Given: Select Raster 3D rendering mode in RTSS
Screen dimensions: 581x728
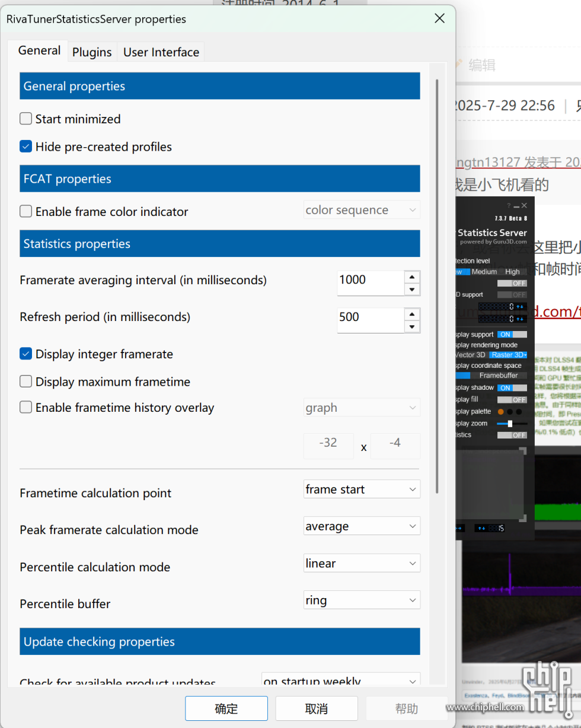Looking at the screenshot, I should (x=509, y=355).
